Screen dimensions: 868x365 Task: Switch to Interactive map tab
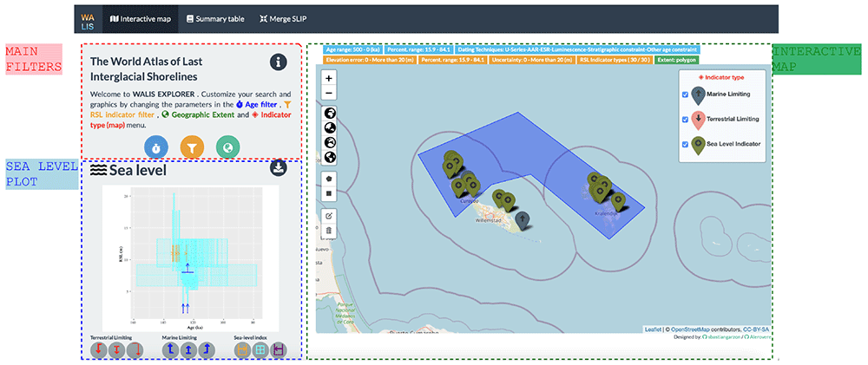[140, 19]
